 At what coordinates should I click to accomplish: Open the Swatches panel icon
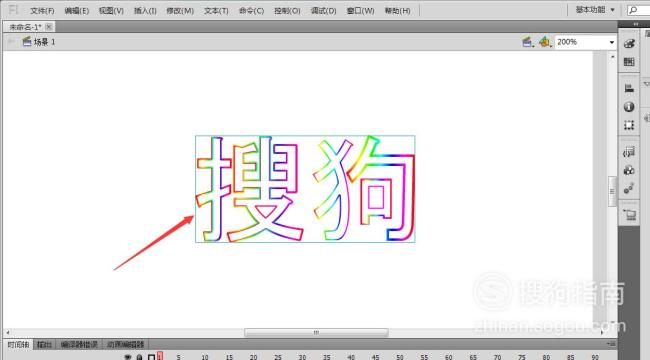tap(629, 62)
